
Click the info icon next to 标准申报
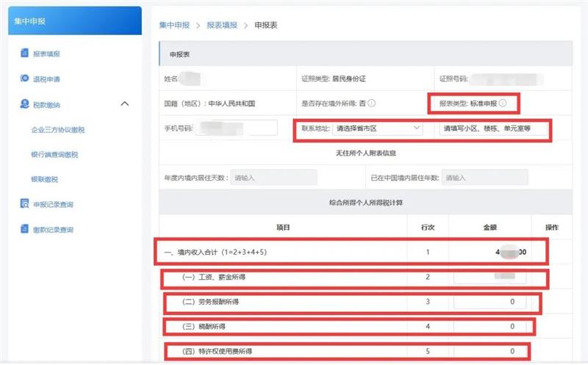503,103
